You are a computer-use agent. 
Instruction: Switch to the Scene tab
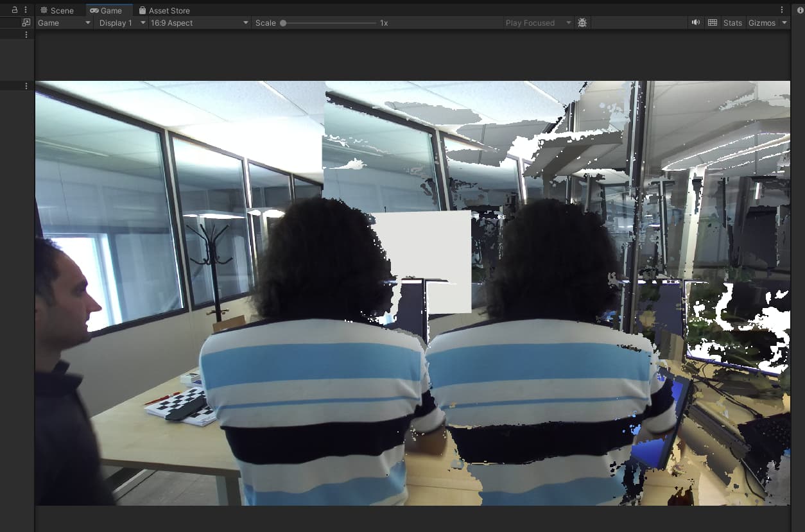56,10
